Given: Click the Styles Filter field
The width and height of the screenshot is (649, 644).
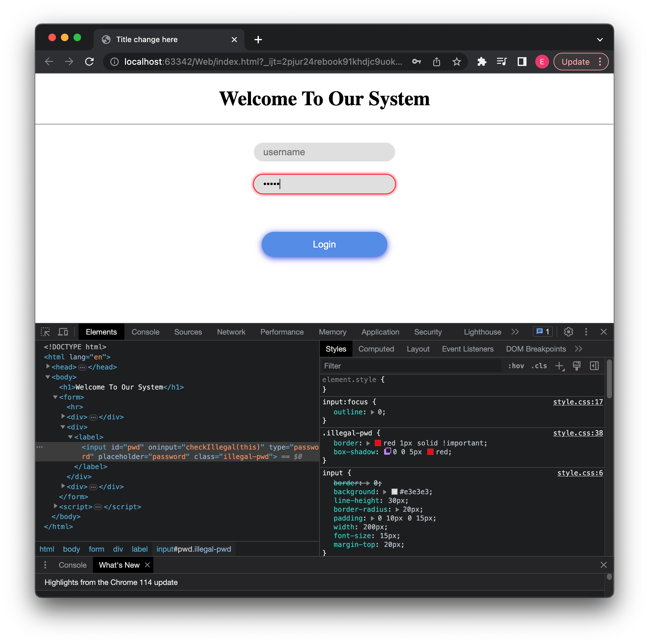Looking at the screenshot, I should point(411,366).
